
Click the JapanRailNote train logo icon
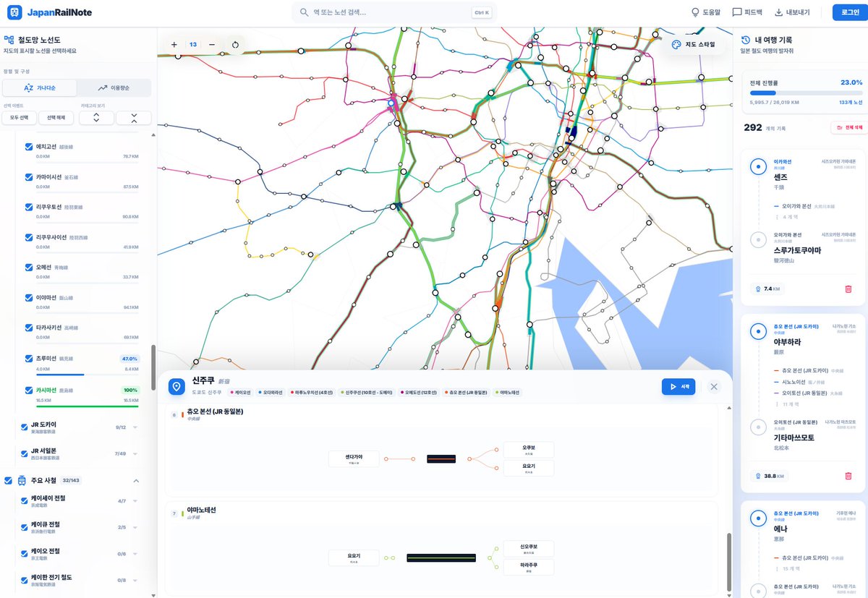14,13
